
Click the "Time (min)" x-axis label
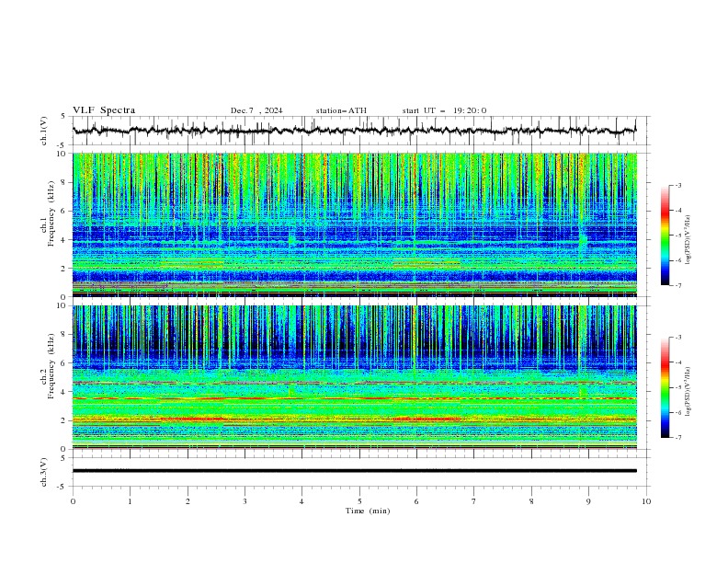click(x=368, y=511)
